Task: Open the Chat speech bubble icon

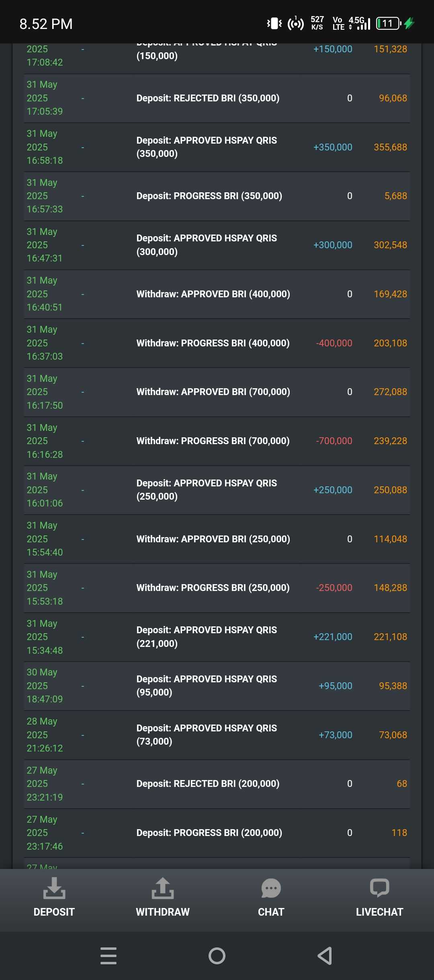Action: pos(271,888)
